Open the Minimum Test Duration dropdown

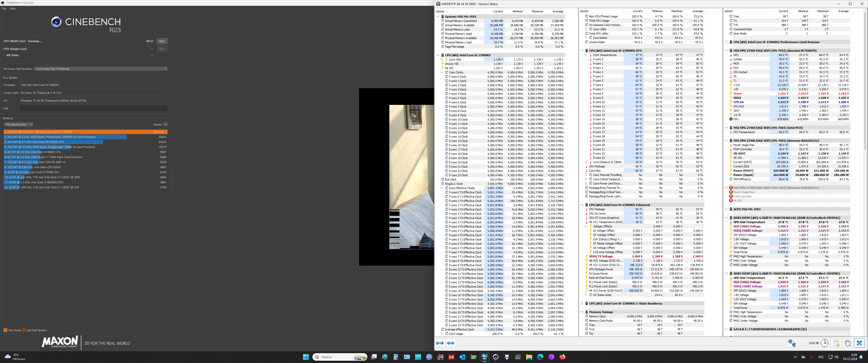pyautogui.click(x=100, y=69)
